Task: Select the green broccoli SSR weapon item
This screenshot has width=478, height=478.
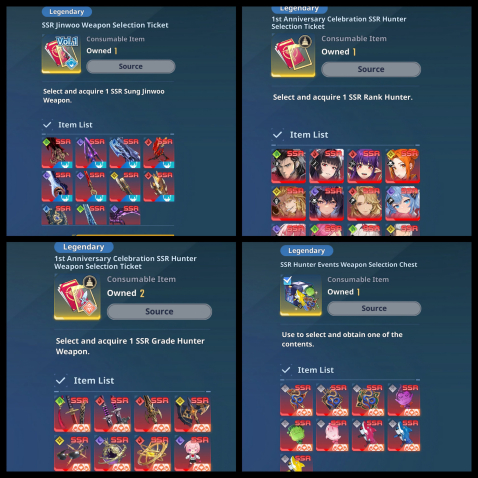Action: click(x=296, y=436)
